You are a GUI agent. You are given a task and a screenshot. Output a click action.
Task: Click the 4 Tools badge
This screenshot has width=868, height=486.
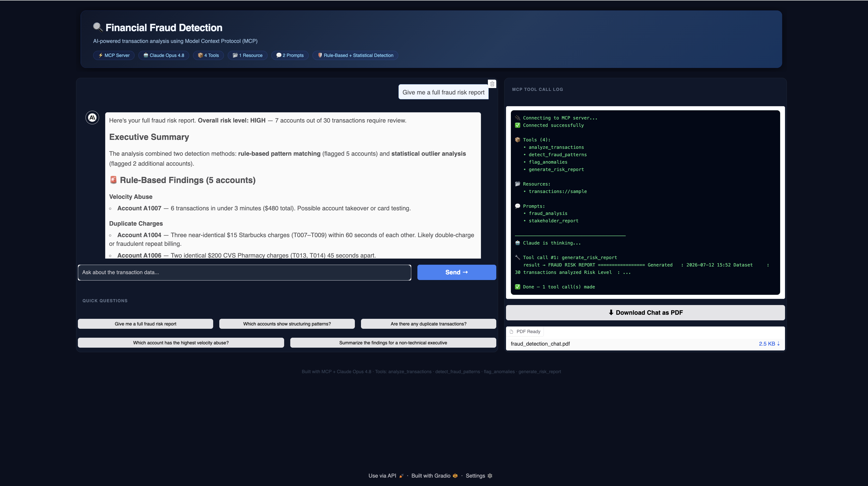(208, 55)
